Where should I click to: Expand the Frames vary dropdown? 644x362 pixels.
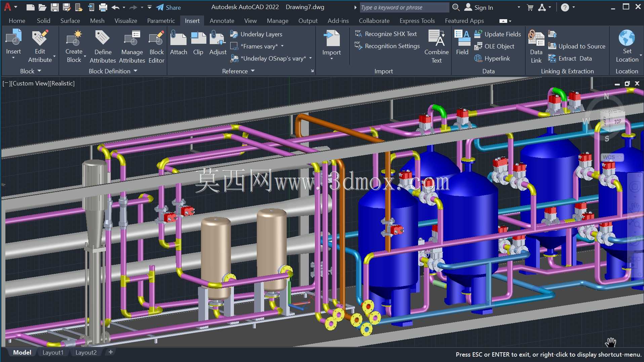pos(282,46)
